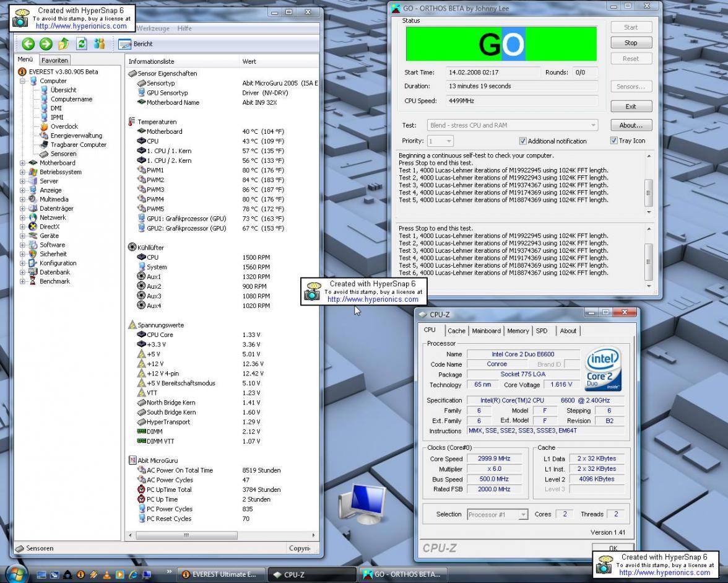Open the Windows Start orb

coord(16,574)
